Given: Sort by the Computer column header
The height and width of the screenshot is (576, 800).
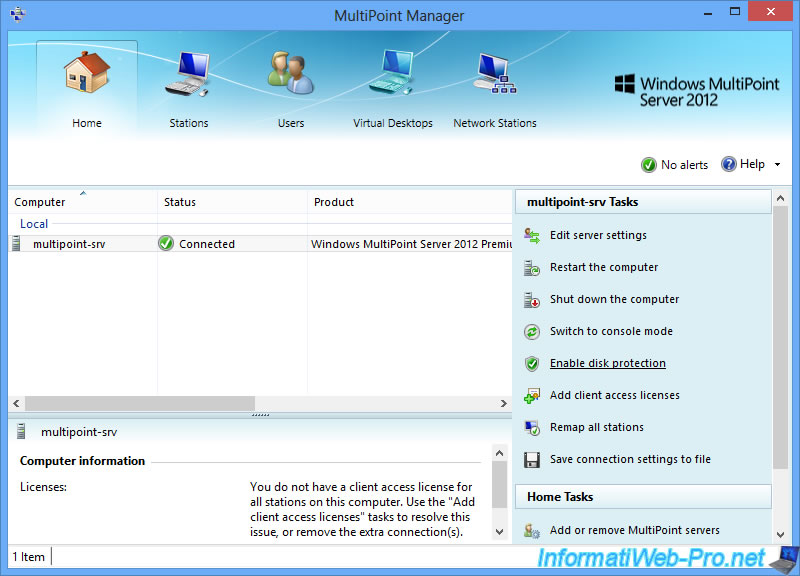Looking at the screenshot, I should point(83,202).
